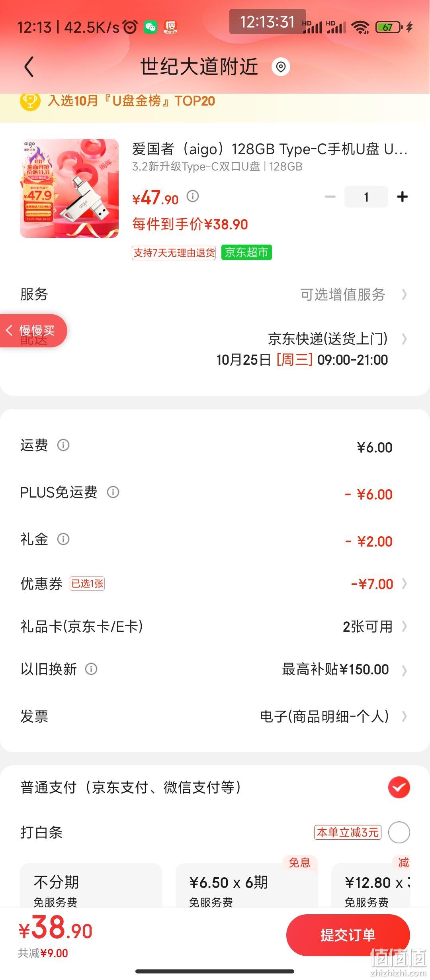Tap the back arrow in header
This screenshot has width=430, height=980.
tap(29, 67)
